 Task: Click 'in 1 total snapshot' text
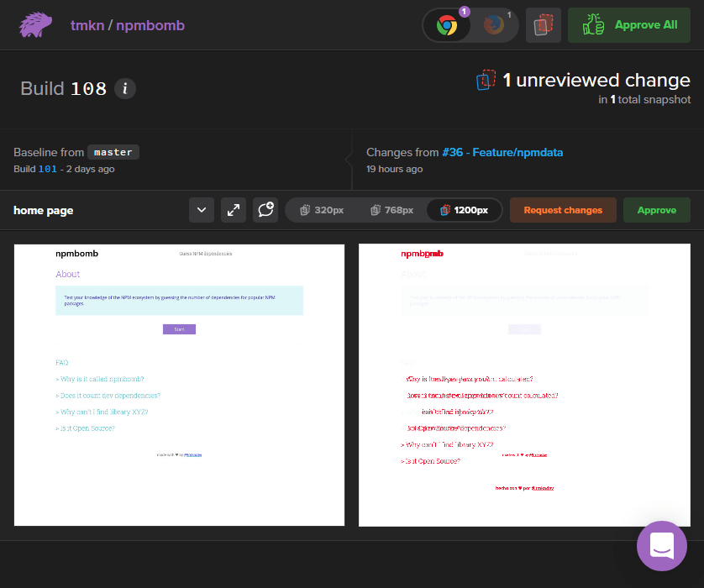click(x=644, y=100)
